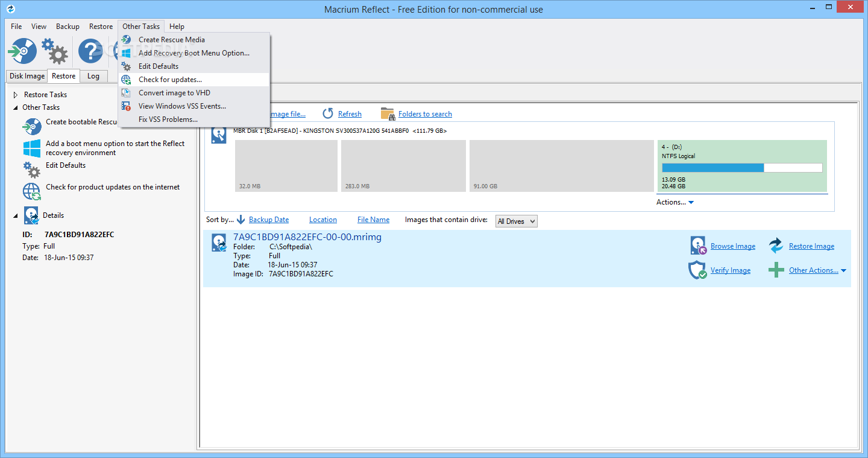This screenshot has width=868, height=458.
Task: Open Defaults settings gears toolbar icon
Action: pyautogui.click(x=54, y=51)
